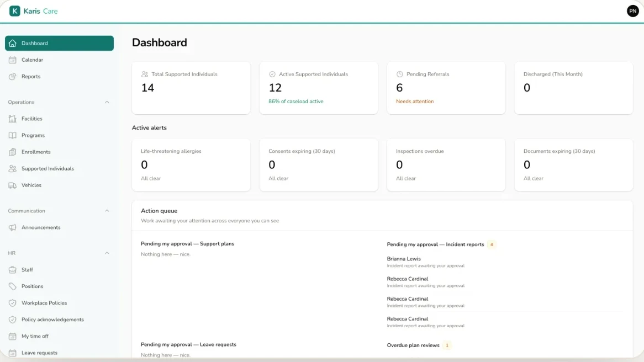This screenshot has height=362, width=644.
Task: Click the Incident reports count badge 4
Action: click(x=491, y=244)
